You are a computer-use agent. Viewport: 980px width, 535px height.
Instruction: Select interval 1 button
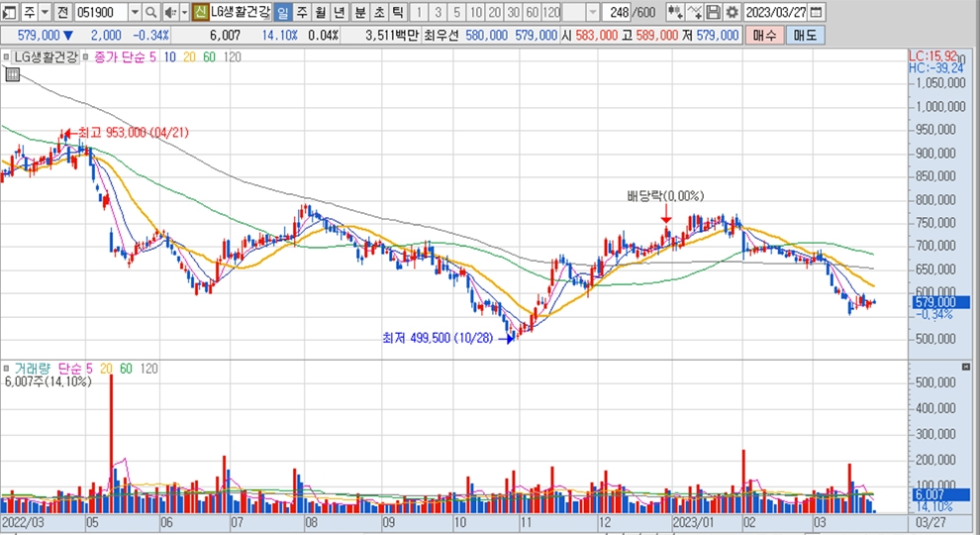(420, 11)
